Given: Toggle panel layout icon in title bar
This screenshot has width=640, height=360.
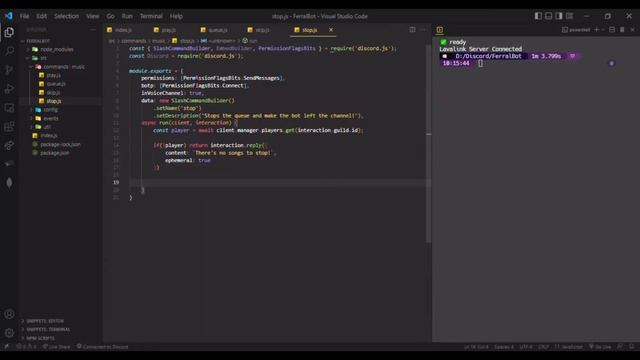Looking at the screenshot, I should (x=549, y=16).
